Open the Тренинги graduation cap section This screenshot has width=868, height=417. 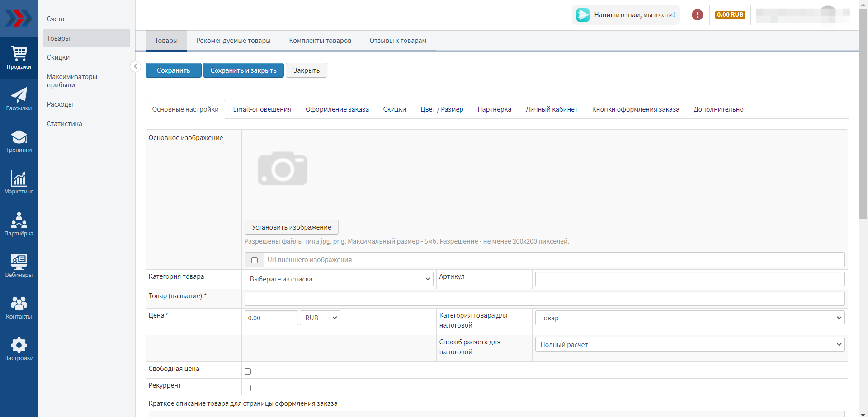(x=19, y=141)
